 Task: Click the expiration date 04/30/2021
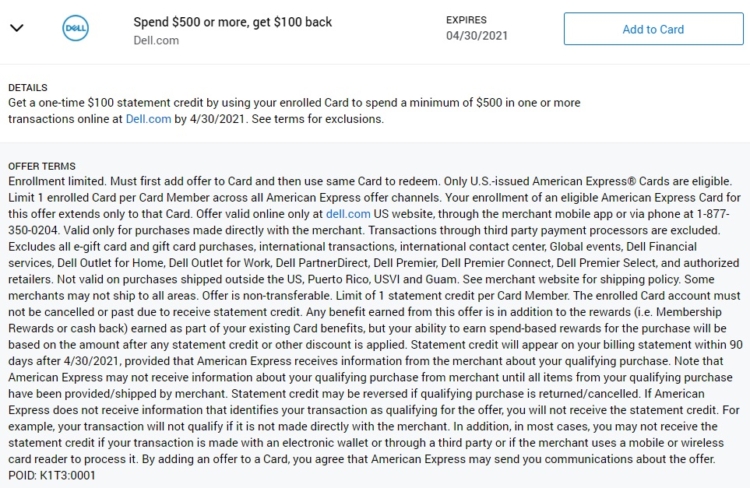pos(477,36)
